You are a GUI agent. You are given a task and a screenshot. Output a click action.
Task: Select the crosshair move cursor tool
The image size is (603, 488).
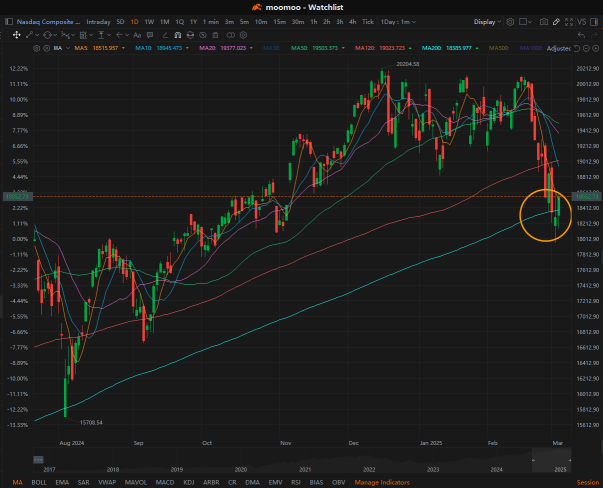click(17, 35)
